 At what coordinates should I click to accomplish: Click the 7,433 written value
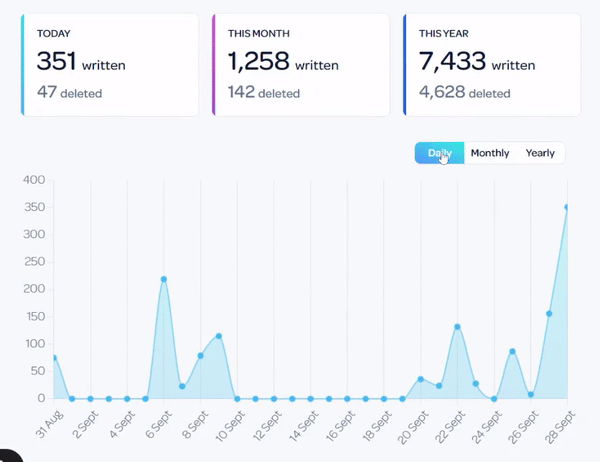coord(477,61)
